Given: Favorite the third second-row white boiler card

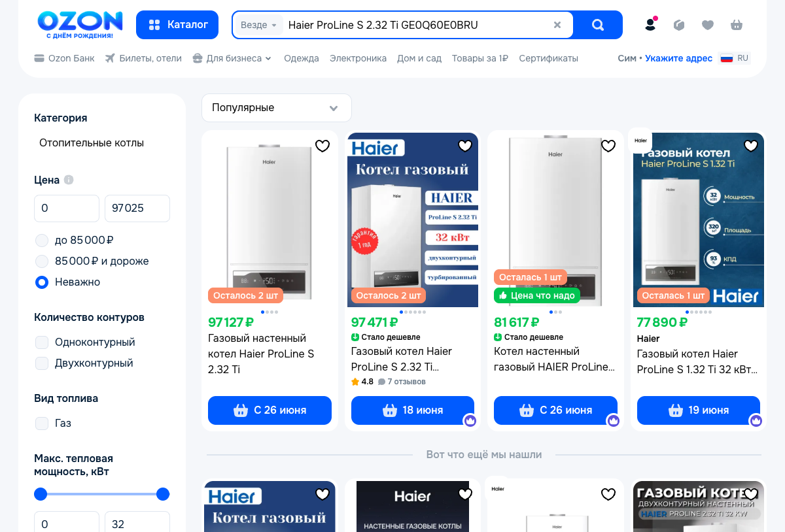Looking at the screenshot, I should click(608, 494).
